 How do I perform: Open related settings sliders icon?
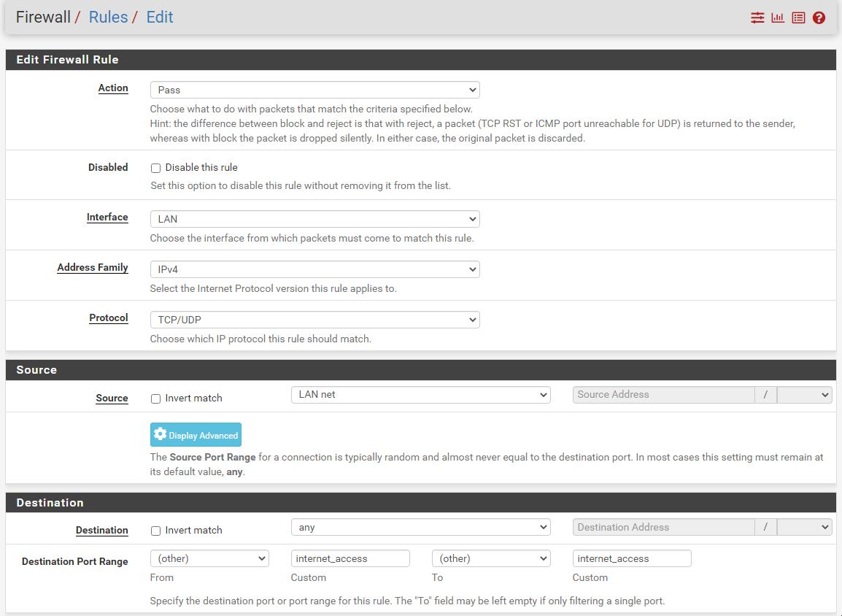pos(757,18)
